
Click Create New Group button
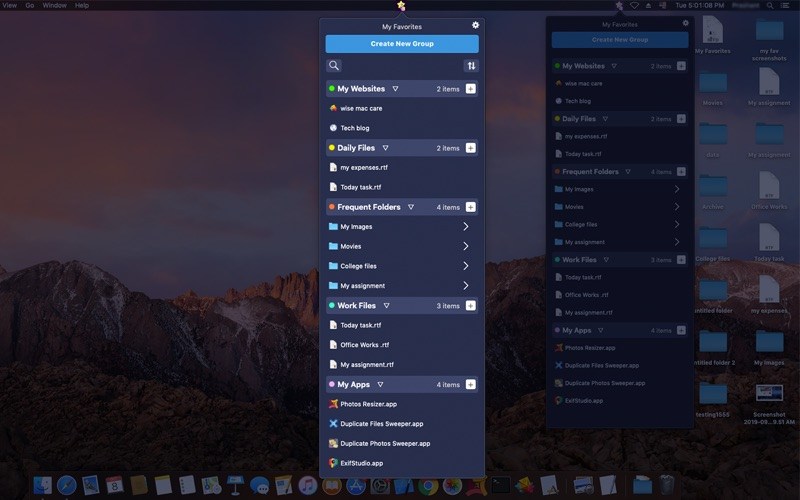click(x=401, y=44)
